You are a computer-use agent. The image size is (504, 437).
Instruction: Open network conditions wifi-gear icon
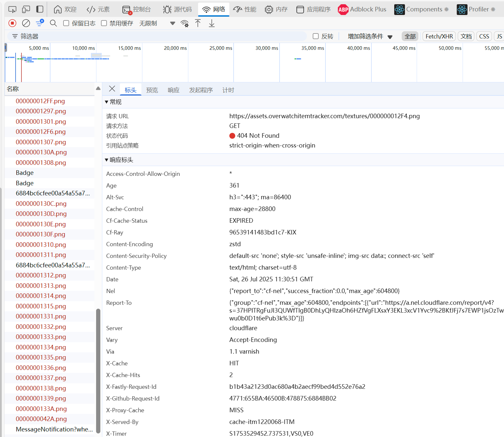click(185, 23)
